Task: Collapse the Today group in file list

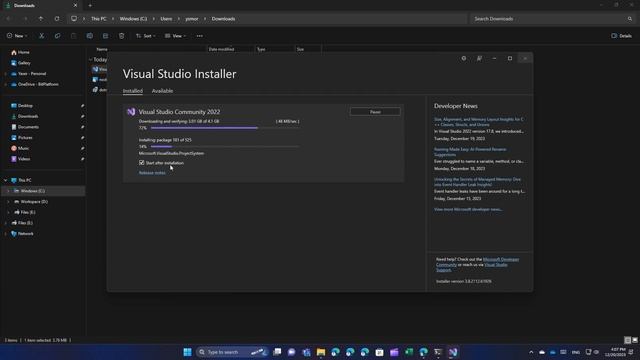Action: click(91, 60)
